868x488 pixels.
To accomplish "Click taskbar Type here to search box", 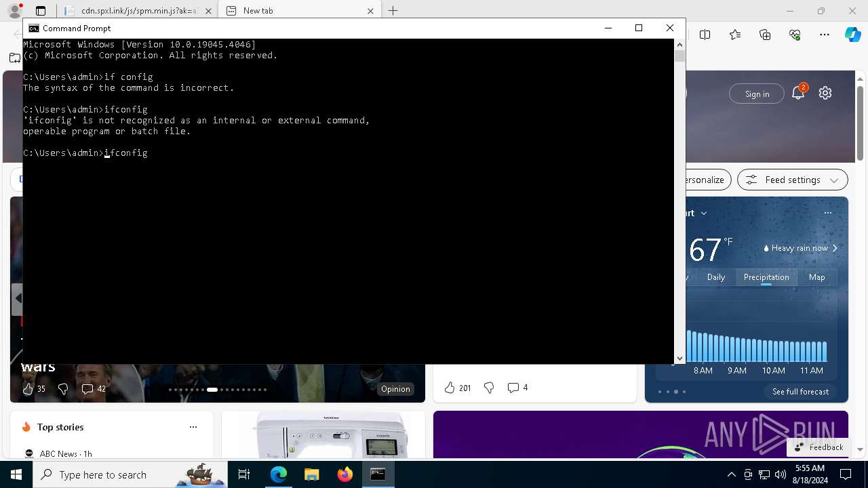I will pos(131,474).
